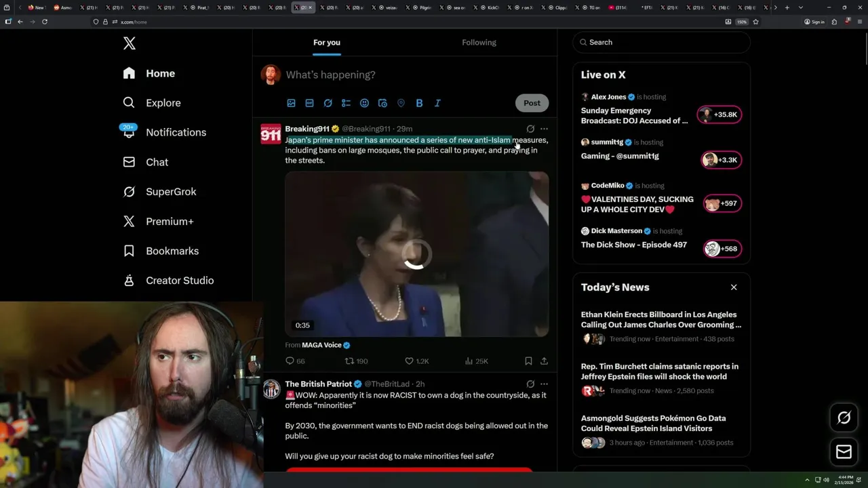Viewport: 868px width, 488px height.
Task: Open The British Patriot profile avatar
Action: coord(271,389)
